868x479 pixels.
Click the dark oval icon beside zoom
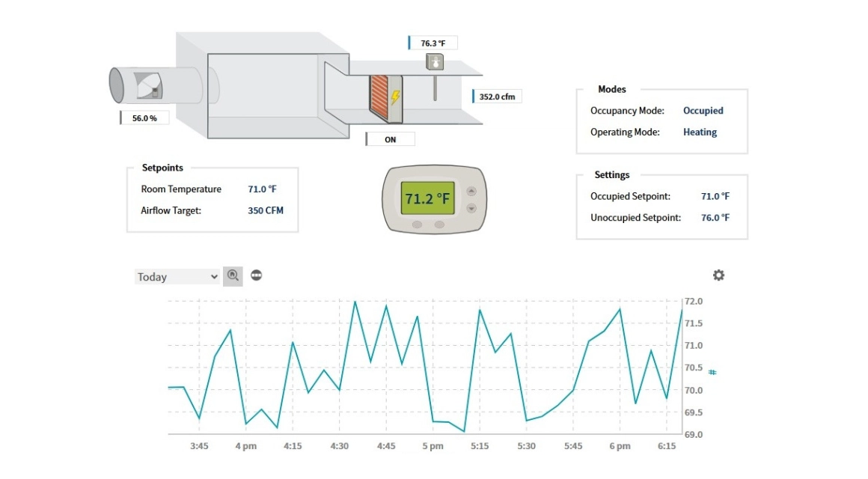pyautogui.click(x=257, y=275)
